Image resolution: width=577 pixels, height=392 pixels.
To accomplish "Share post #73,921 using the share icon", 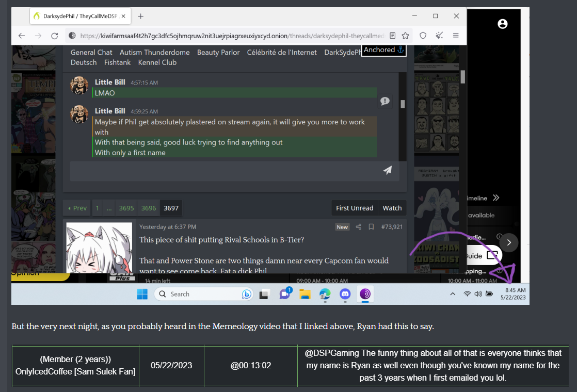I will (359, 227).
